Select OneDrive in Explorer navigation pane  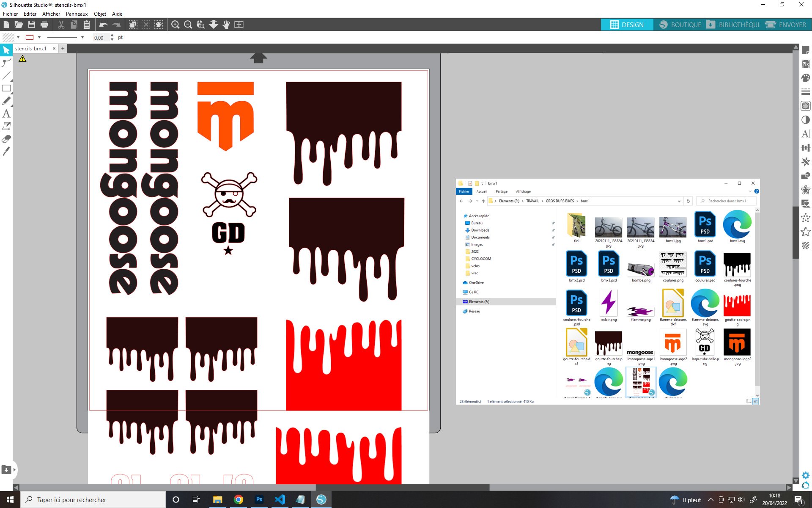(x=476, y=283)
